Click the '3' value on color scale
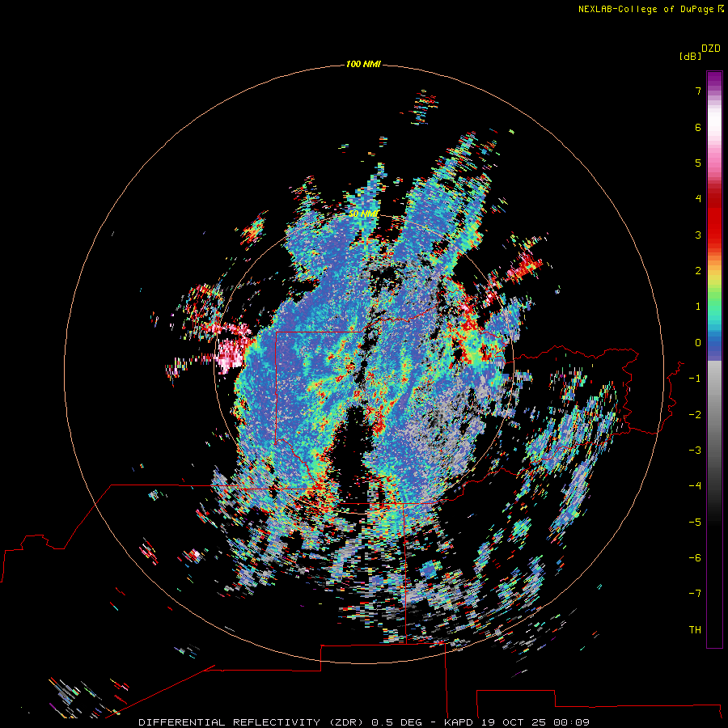Image resolution: width=728 pixels, height=728 pixels. [698, 235]
